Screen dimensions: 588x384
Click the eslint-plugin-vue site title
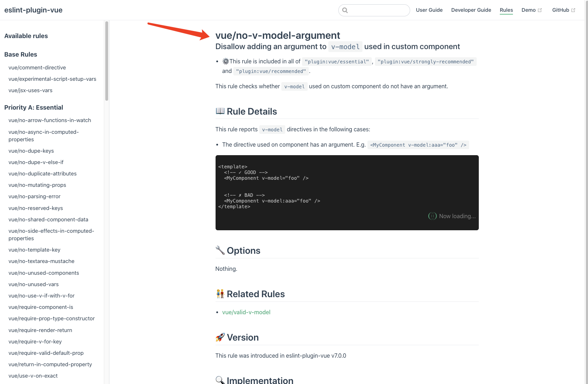tap(33, 10)
